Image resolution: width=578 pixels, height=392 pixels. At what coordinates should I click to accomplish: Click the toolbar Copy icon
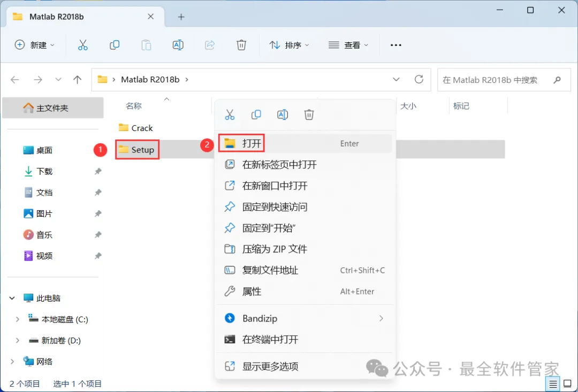point(115,45)
